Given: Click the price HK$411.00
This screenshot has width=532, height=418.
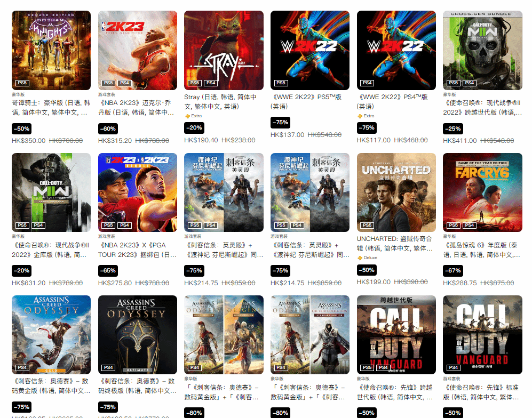Looking at the screenshot, I should [460, 141].
